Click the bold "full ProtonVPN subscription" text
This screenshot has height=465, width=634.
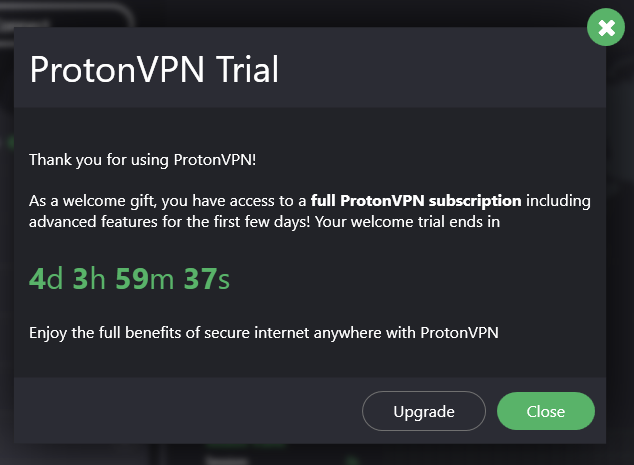click(416, 201)
